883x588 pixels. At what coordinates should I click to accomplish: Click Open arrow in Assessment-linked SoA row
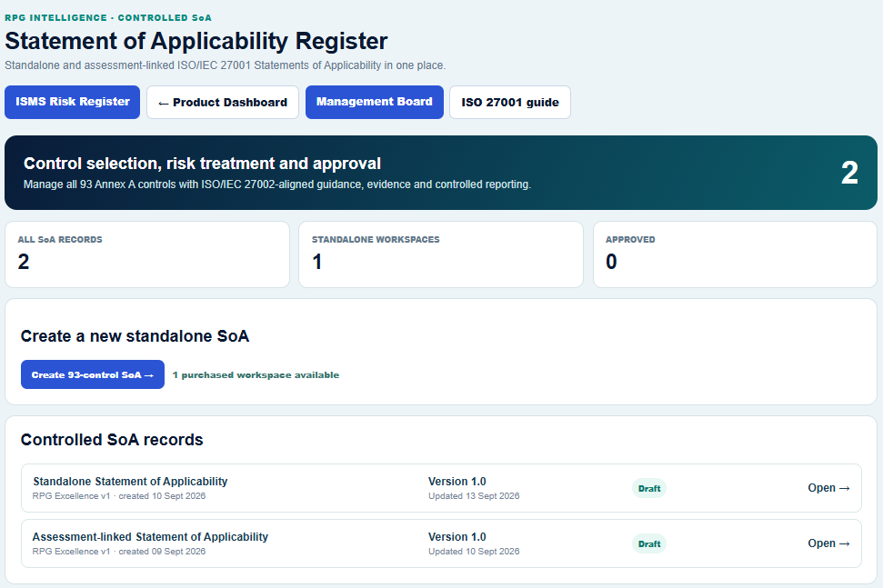828,543
